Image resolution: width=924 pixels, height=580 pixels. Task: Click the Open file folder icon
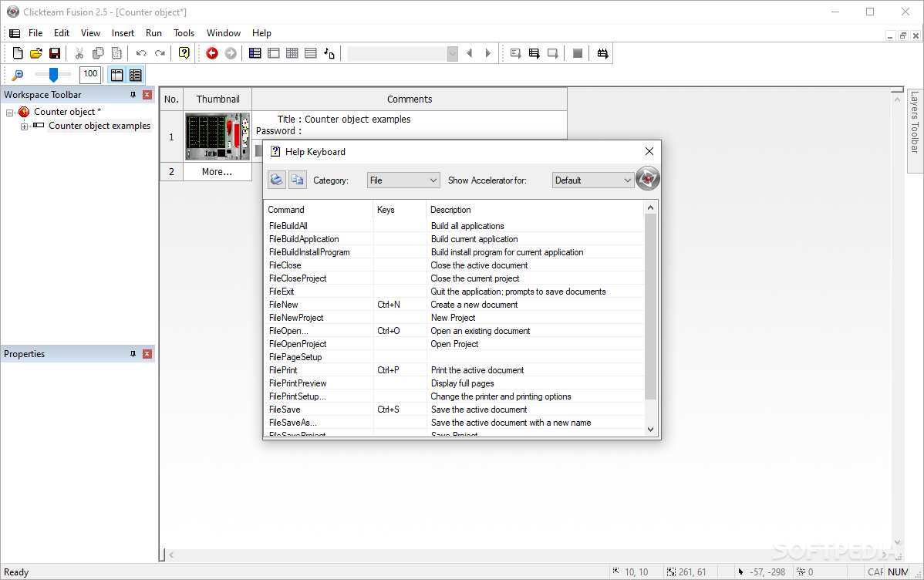click(36, 54)
